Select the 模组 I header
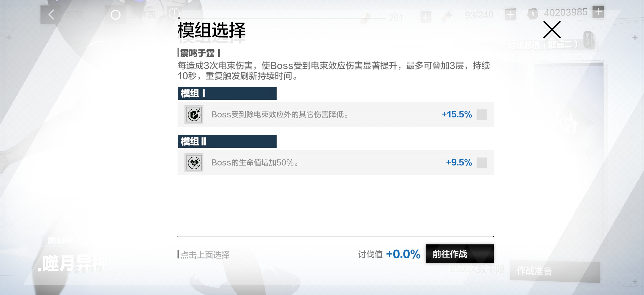Viewport: 644px width, 295px height. pyautogui.click(x=227, y=93)
